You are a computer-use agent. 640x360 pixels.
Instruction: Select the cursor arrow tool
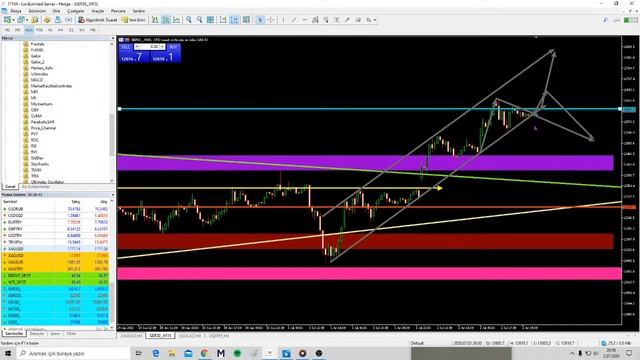tap(260, 20)
